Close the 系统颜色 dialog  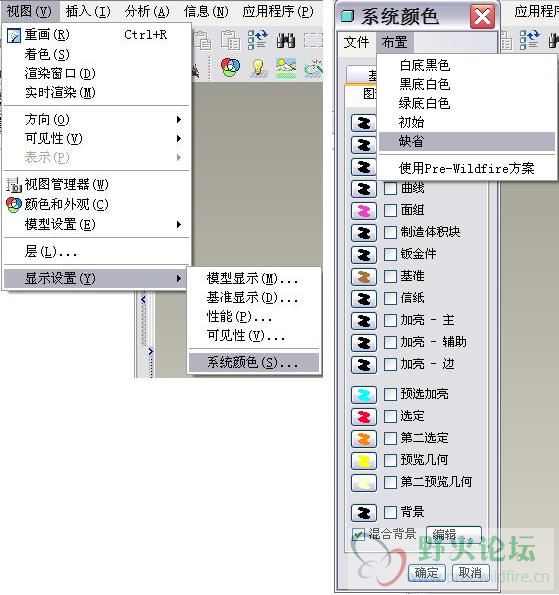click(482, 16)
